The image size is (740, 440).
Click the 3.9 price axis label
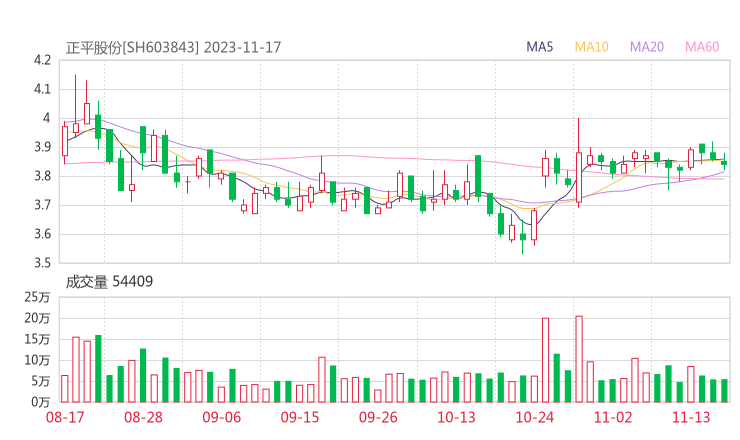click(x=42, y=147)
